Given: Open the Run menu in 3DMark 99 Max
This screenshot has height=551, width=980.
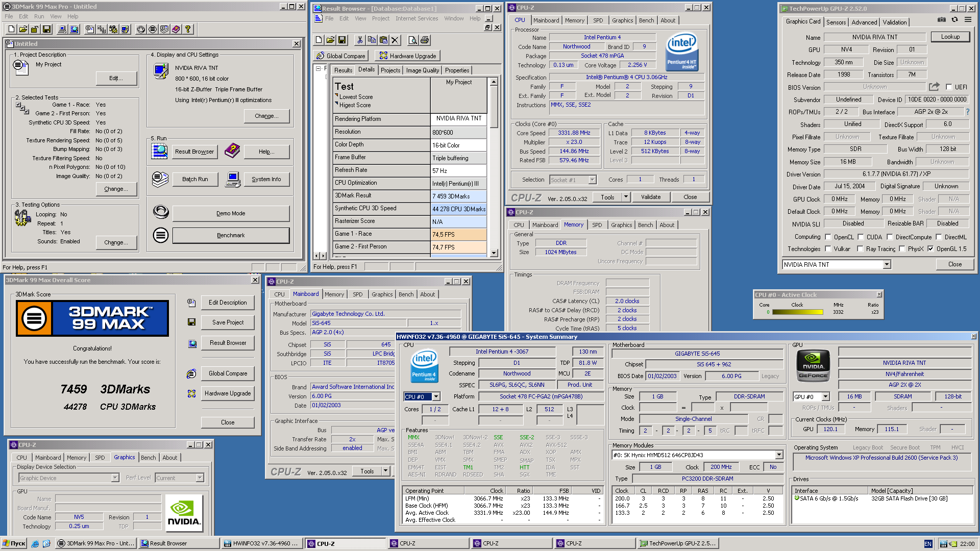Looking at the screenshot, I should point(39,16).
